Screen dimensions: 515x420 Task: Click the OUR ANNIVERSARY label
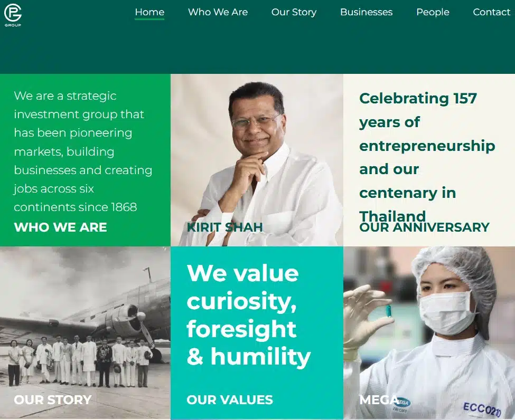point(424,227)
